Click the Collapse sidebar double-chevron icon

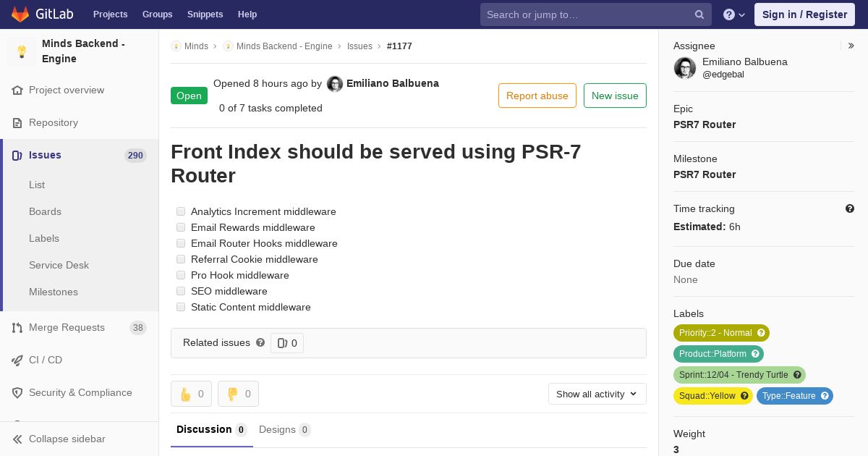[17, 439]
